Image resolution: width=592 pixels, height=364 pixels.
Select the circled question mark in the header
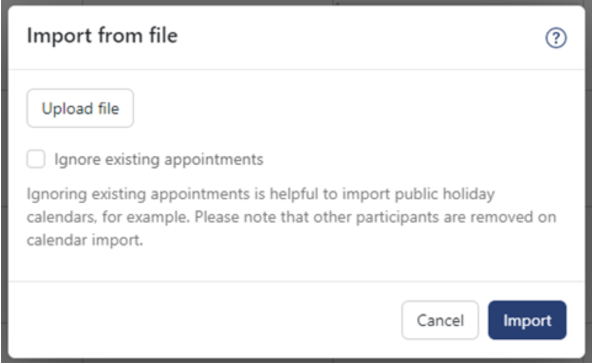pos(556,37)
